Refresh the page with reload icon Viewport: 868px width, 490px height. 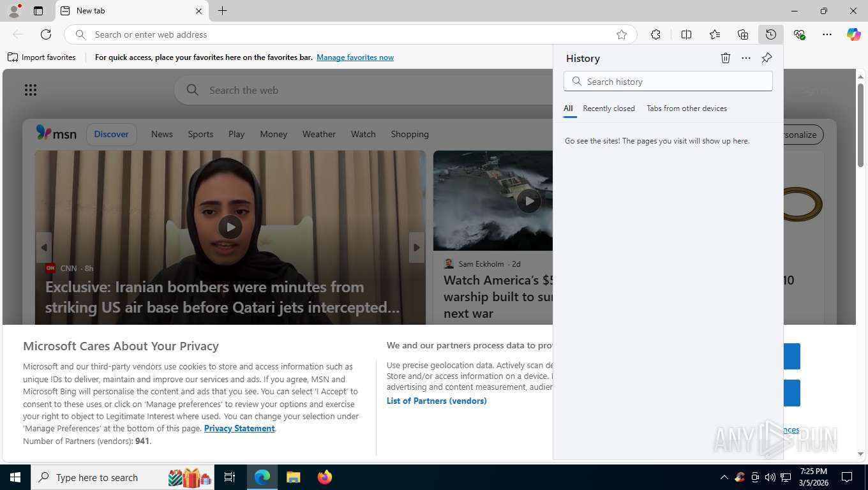pos(46,34)
